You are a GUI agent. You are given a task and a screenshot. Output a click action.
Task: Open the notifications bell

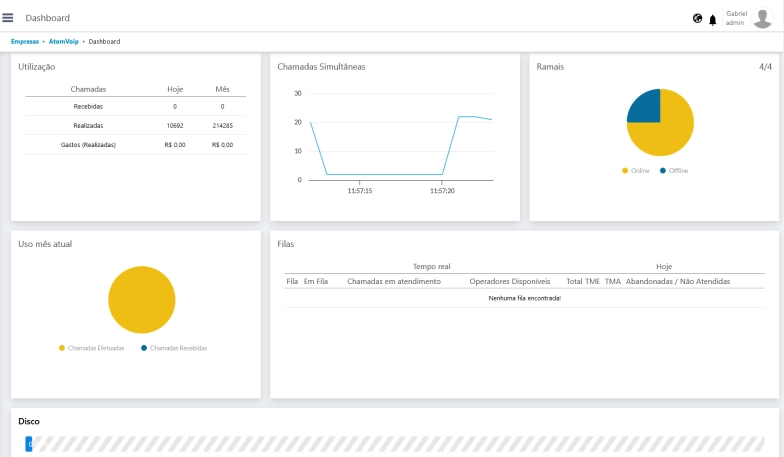coord(713,19)
